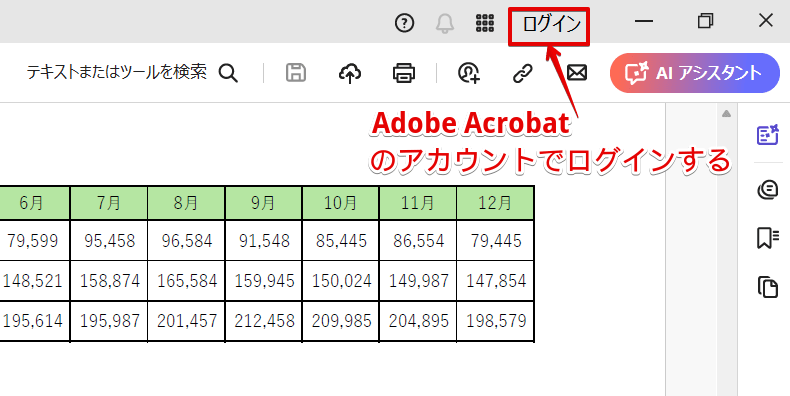Select the value 195,614

(x=33, y=320)
